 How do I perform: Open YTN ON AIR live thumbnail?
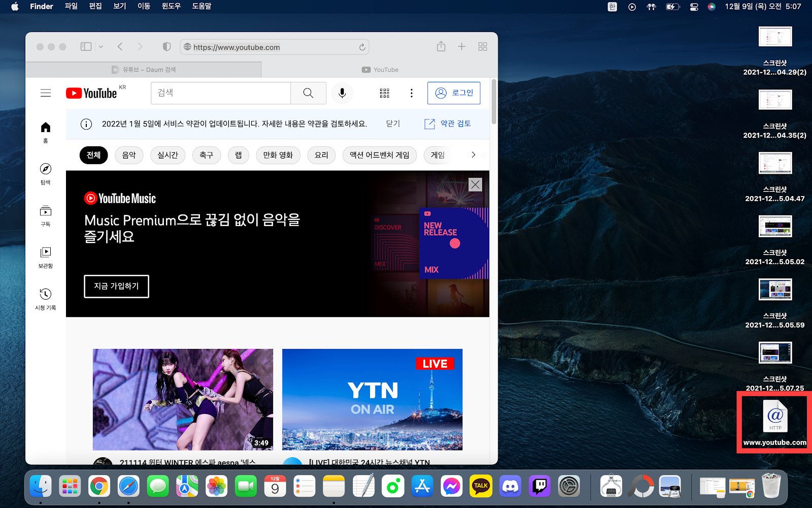373,400
